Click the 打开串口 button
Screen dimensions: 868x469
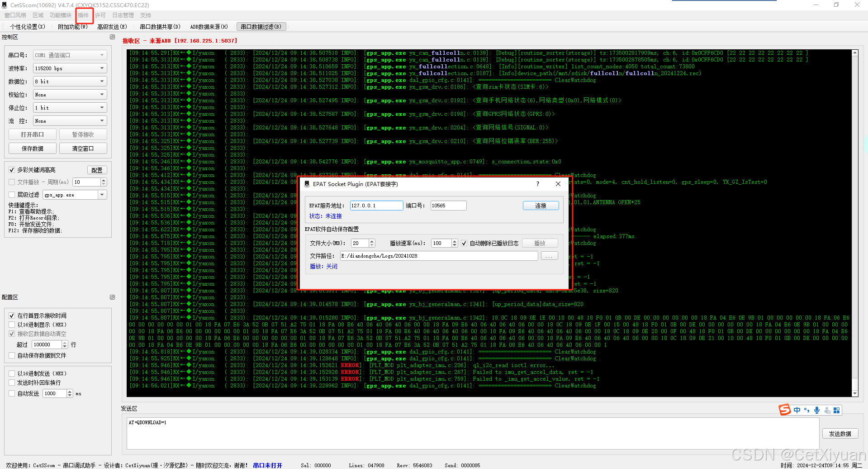(33, 134)
